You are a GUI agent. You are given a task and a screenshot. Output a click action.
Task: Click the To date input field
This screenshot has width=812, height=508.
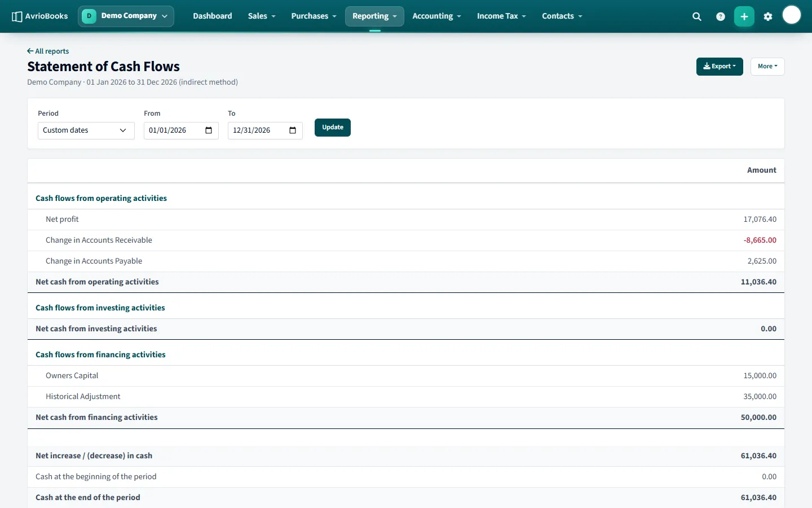coord(265,130)
